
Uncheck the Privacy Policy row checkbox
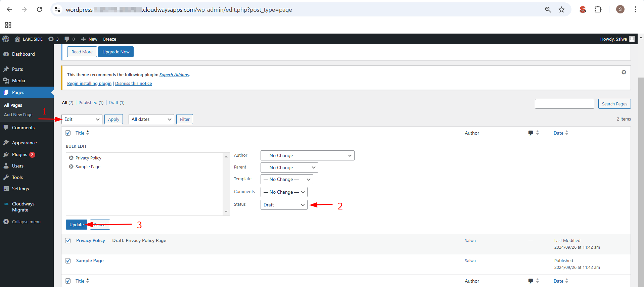[68, 241]
